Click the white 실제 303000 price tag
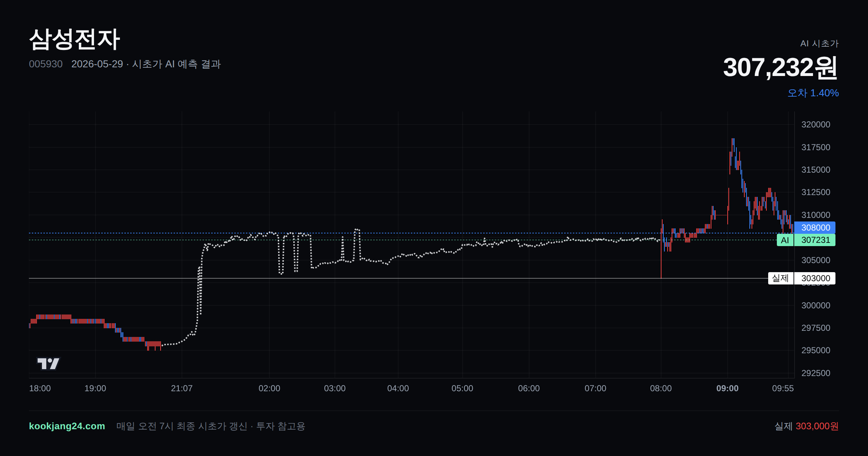The width and height of the screenshot is (868, 456). point(802,278)
